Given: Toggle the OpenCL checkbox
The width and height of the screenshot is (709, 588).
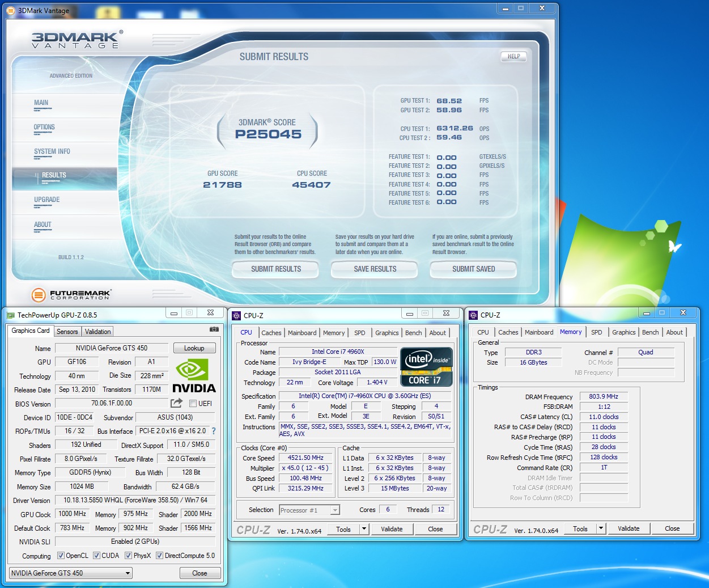Looking at the screenshot, I should point(61,556).
